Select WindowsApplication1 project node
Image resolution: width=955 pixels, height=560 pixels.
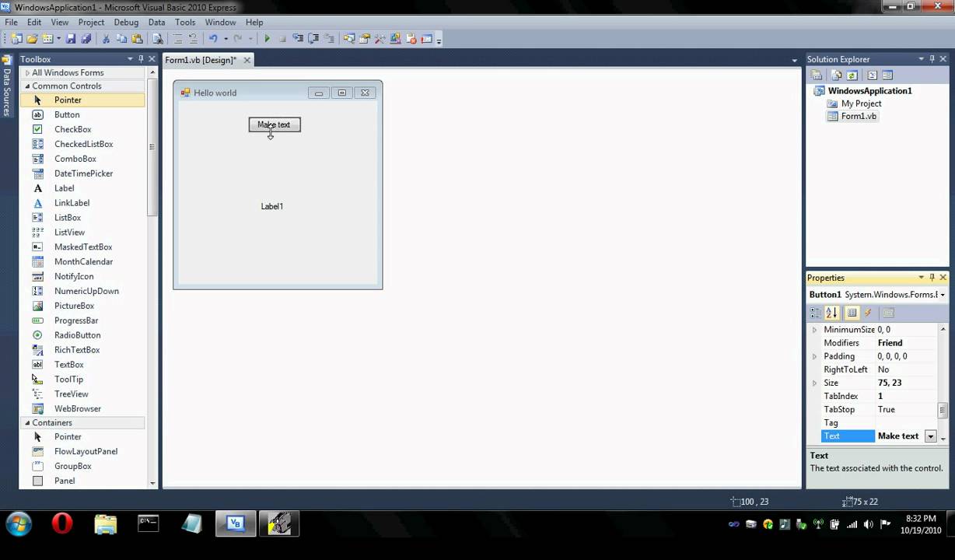coord(869,90)
